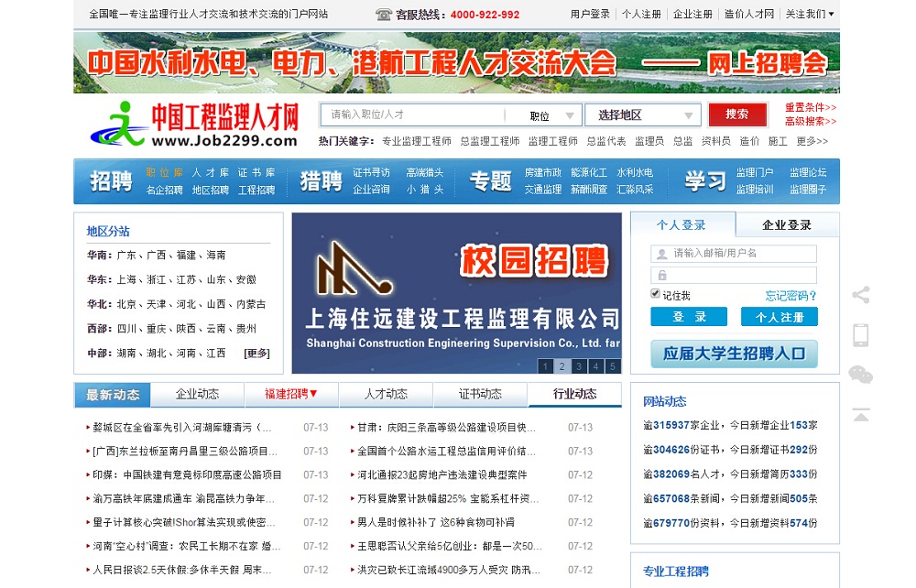The height and width of the screenshot is (588, 916).
Task: Click the padlock icon in password field
Action: 662,275
